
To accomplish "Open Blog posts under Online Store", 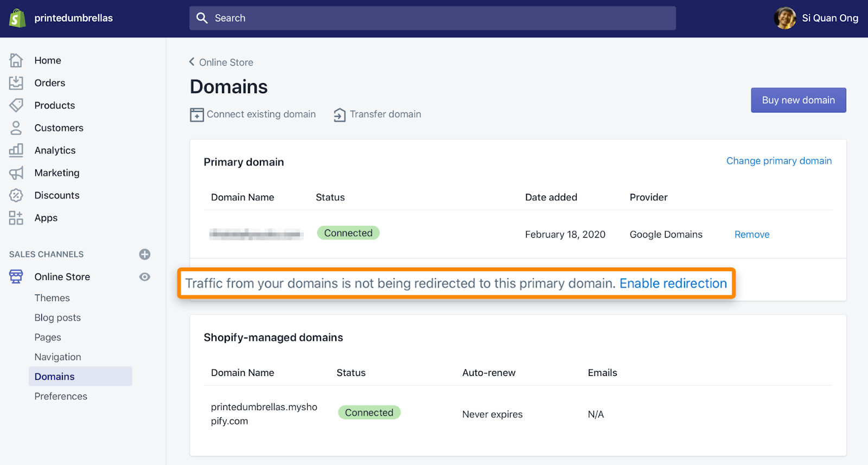I will tap(58, 317).
